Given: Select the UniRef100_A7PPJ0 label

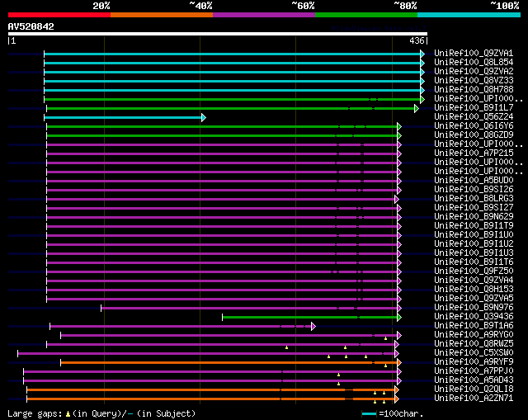Looking at the screenshot, I should pyautogui.click(x=474, y=371).
